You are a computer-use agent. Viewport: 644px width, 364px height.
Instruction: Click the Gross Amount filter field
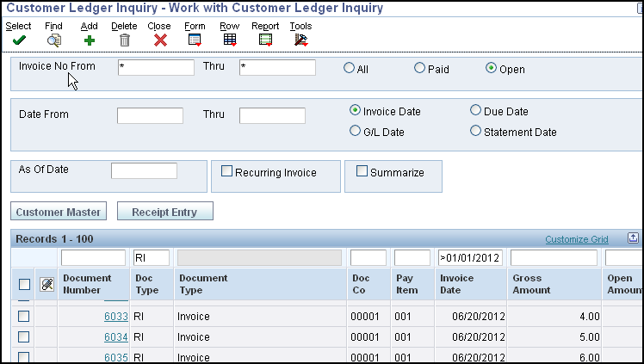coord(554,257)
